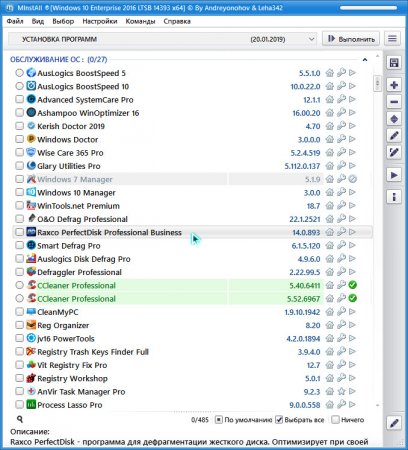408x450 pixels.
Task: Click the scrollbar up arrow
Action: 377,56
